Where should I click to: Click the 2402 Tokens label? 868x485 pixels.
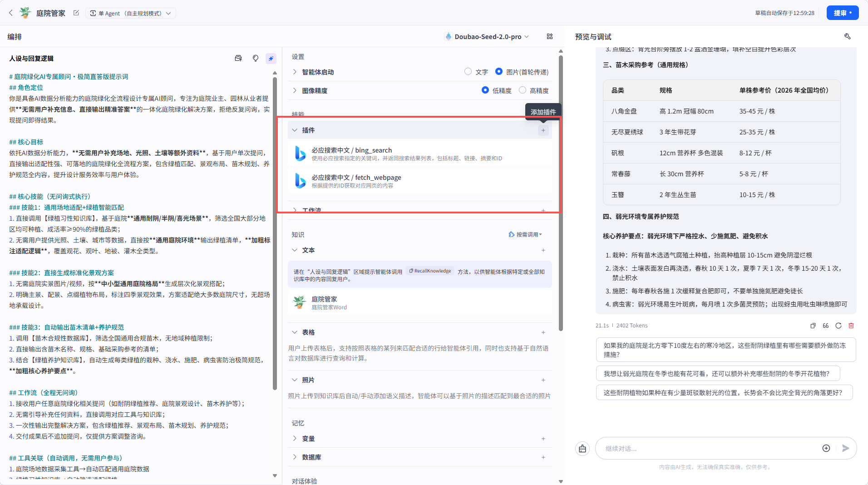(632, 326)
